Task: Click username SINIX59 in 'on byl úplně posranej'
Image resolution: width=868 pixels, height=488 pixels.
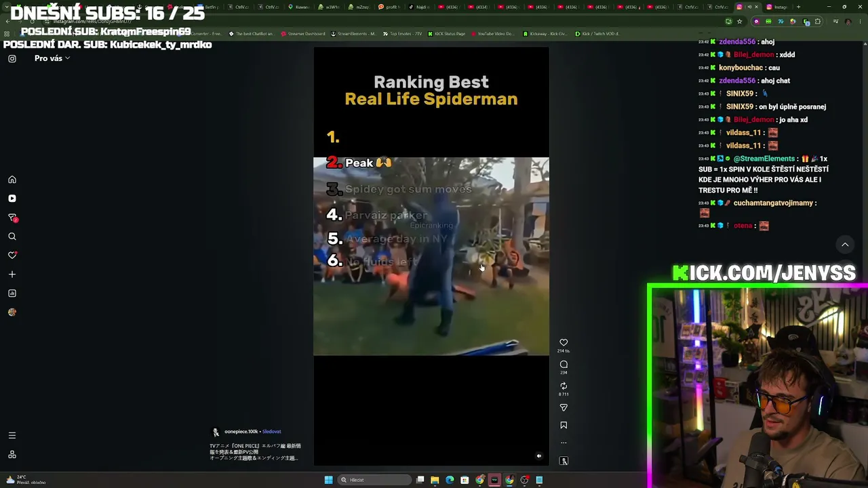Action: [x=740, y=106]
